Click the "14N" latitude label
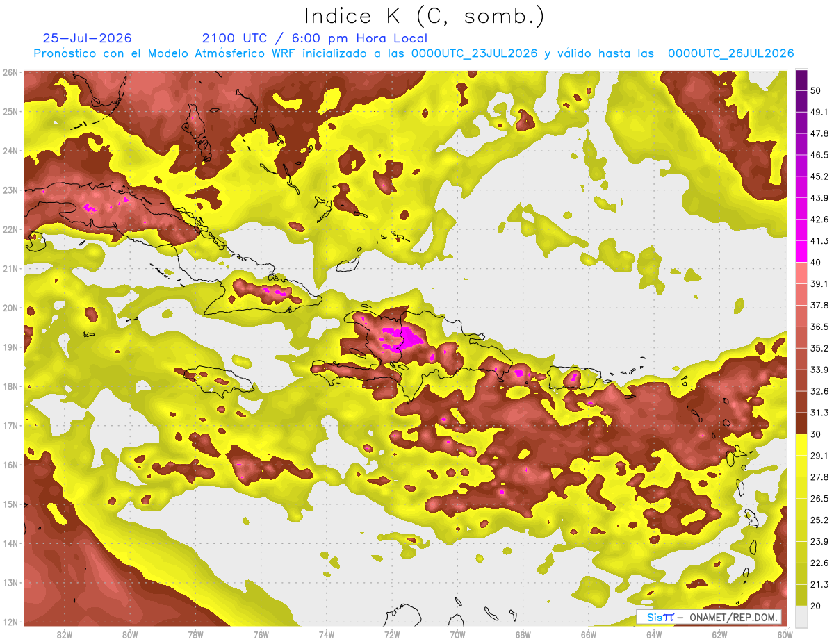The height and width of the screenshot is (644, 834). coord(10,543)
